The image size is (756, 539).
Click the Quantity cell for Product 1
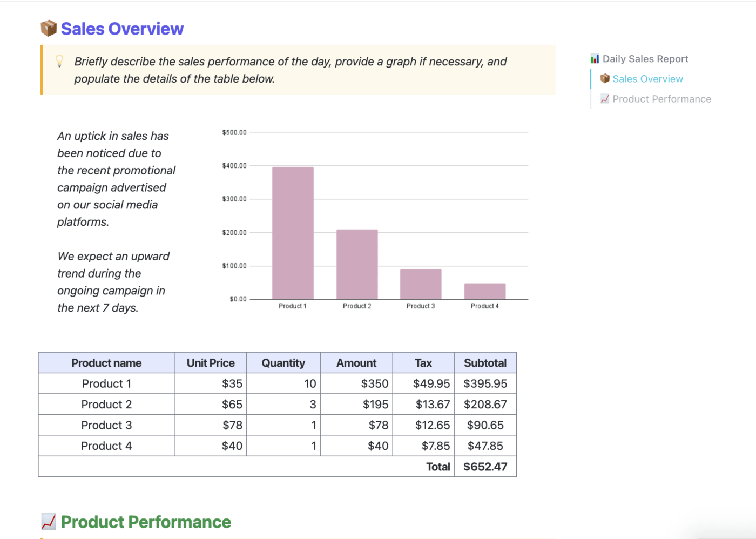click(283, 383)
